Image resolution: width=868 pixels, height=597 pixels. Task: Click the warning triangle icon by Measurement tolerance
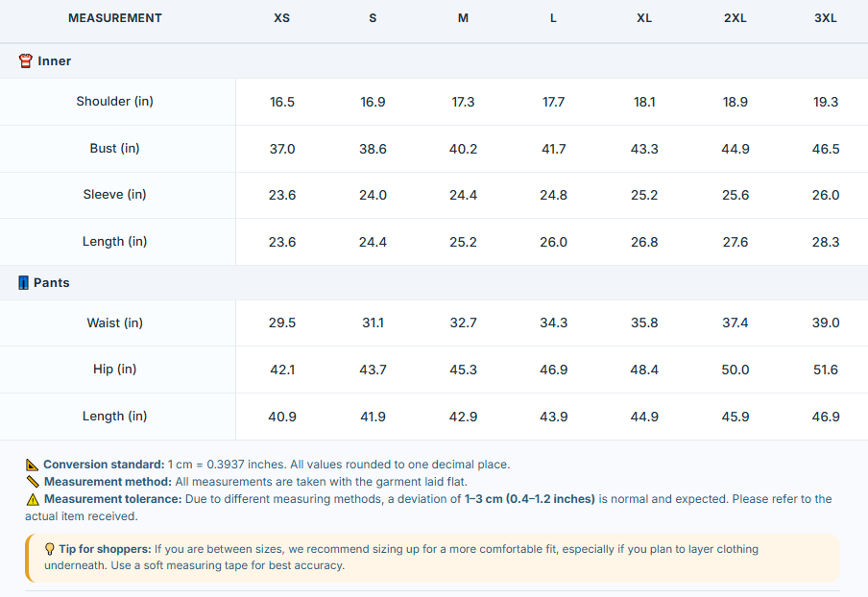pyautogui.click(x=33, y=500)
